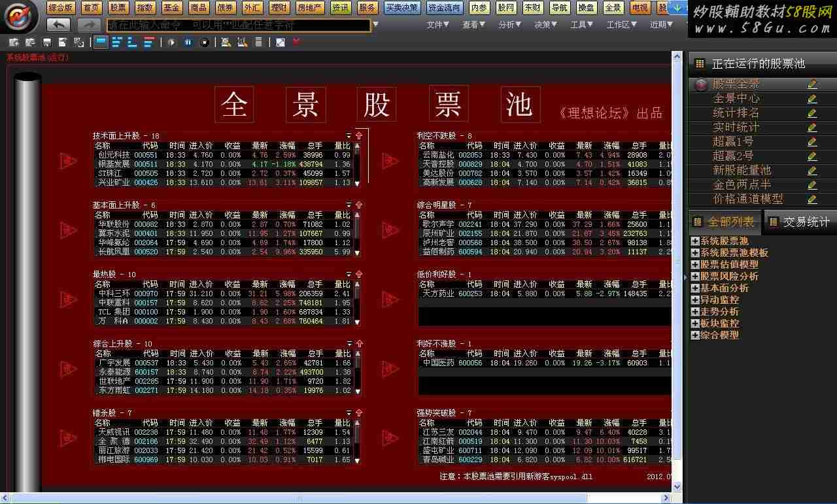Click the 基金 button
The width and height of the screenshot is (837, 504).
point(171,8)
